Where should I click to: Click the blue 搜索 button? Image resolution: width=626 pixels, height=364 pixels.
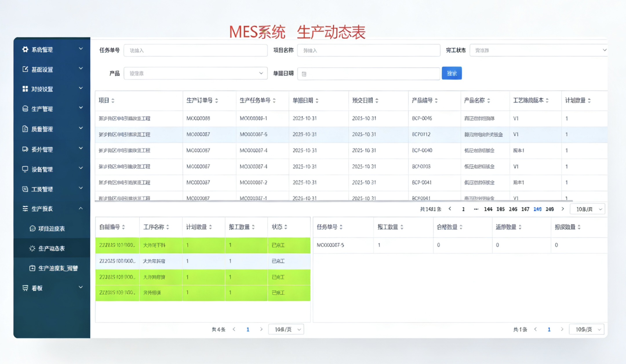point(452,73)
